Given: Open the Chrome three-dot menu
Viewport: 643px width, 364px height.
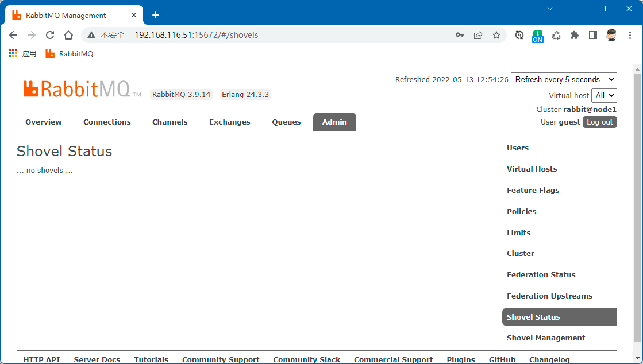Looking at the screenshot, I should click(x=630, y=35).
